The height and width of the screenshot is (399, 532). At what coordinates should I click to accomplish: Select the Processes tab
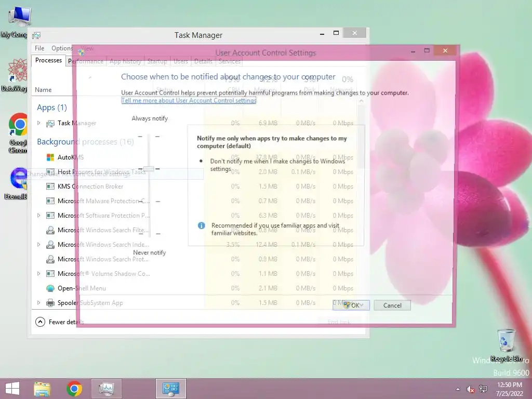click(48, 60)
